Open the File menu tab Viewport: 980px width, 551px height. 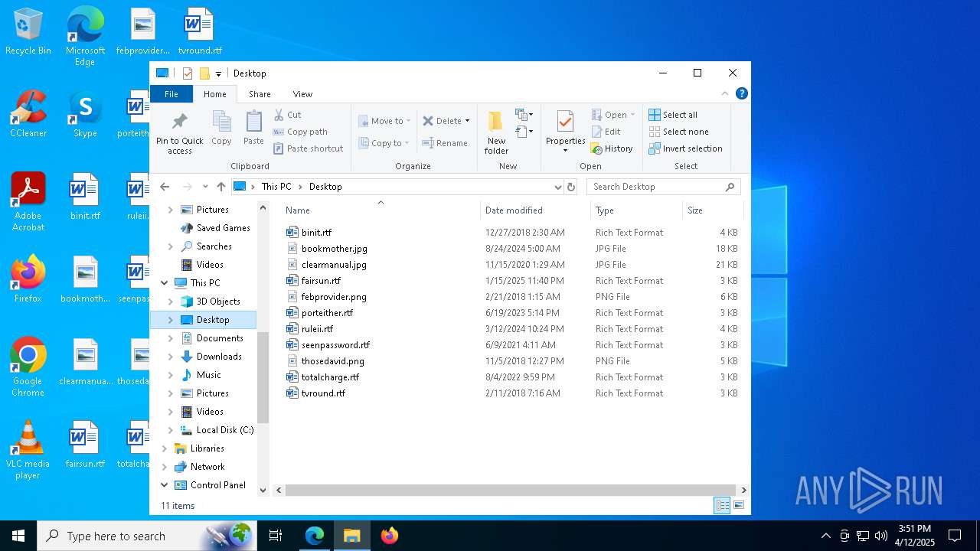[x=171, y=94]
